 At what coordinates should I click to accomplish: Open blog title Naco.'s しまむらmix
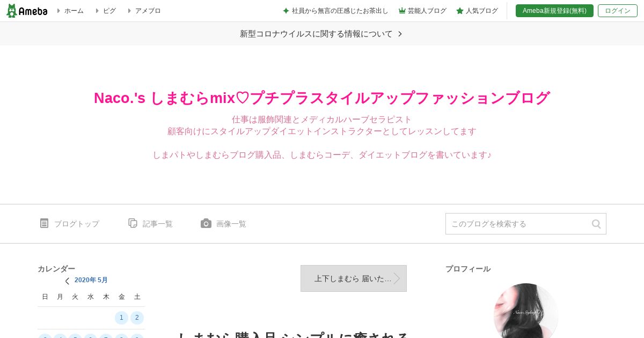[x=322, y=98]
